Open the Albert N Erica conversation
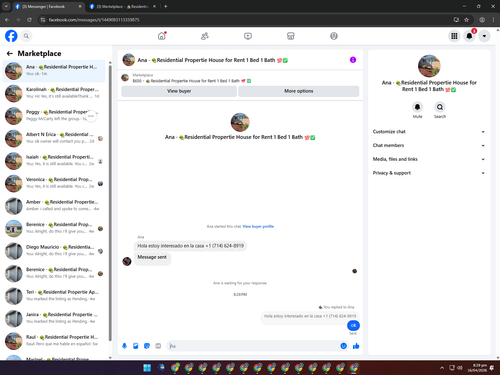The width and height of the screenshot is (500, 375). [54, 138]
